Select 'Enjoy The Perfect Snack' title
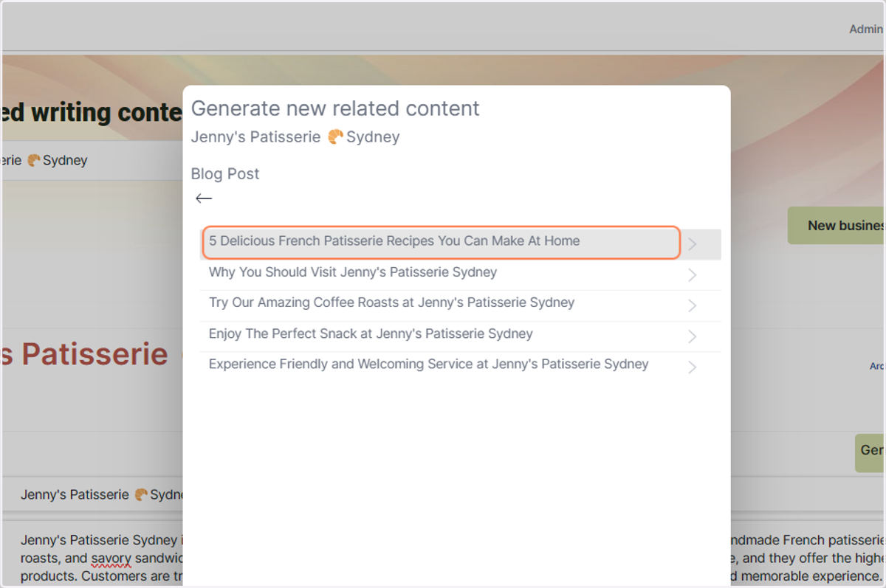The width and height of the screenshot is (886, 588). [x=371, y=333]
